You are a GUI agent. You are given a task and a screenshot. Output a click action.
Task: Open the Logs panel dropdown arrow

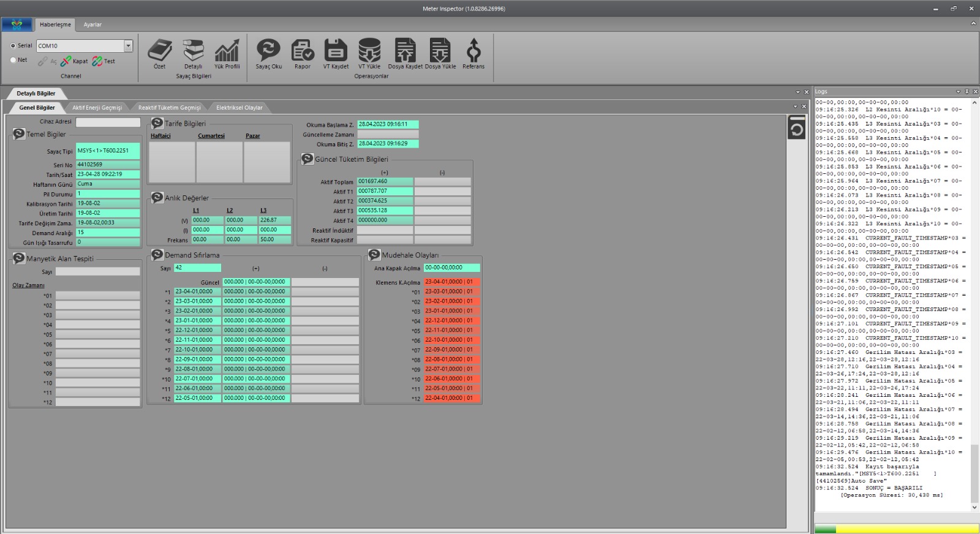(x=958, y=92)
